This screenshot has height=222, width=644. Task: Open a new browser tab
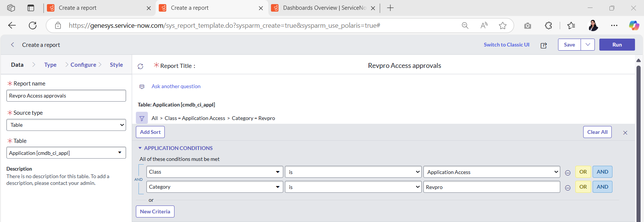(x=390, y=8)
